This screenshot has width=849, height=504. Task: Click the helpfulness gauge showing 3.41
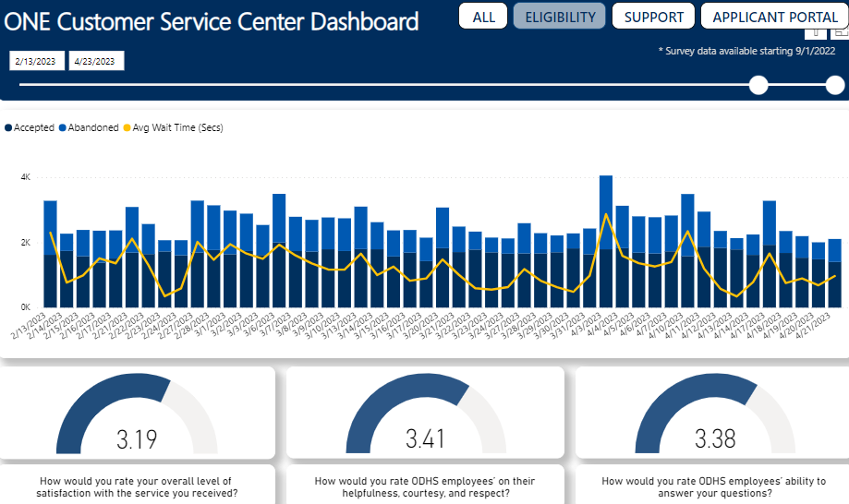point(426,414)
